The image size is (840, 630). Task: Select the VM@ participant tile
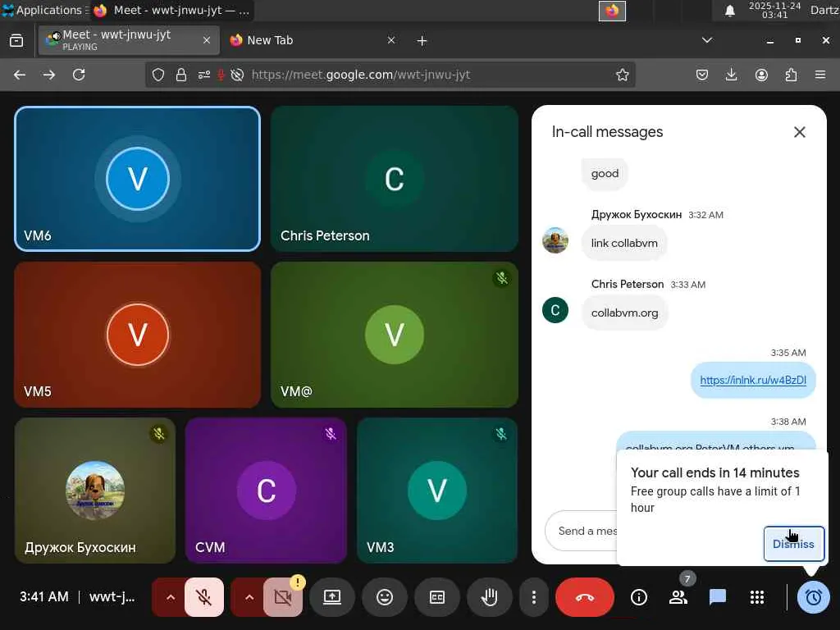pos(395,335)
